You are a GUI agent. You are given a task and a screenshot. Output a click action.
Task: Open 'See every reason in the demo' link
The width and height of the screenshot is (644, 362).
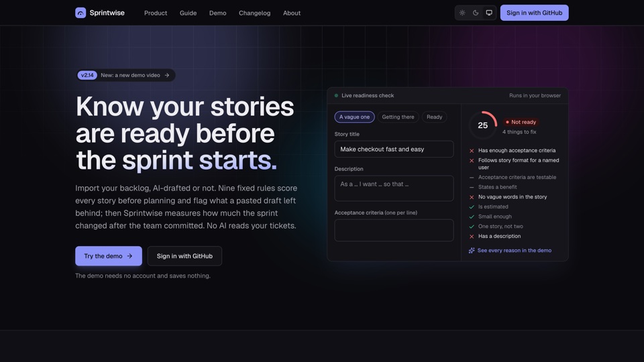pyautogui.click(x=510, y=250)
